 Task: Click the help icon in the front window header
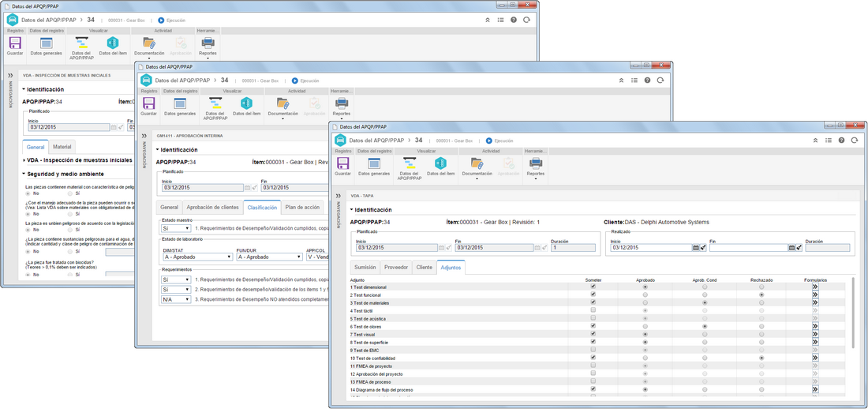click(x=841, y=141)
